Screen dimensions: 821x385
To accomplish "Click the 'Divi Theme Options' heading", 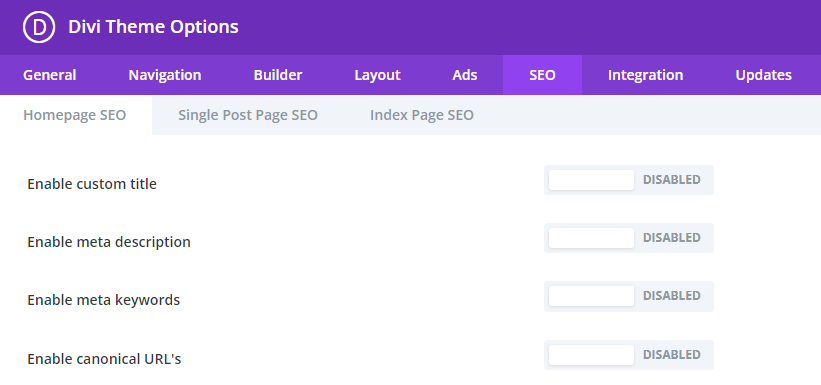I will [x=153, y=27].
